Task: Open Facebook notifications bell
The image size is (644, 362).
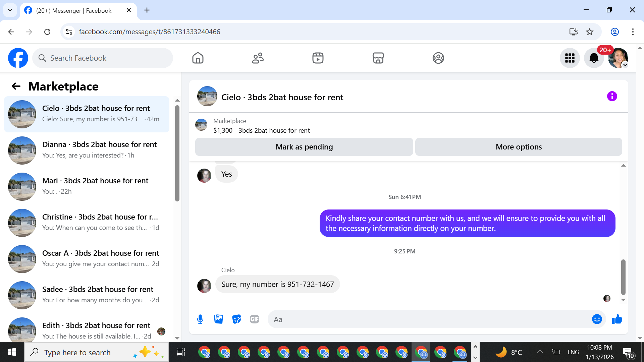Action: coord(594,58)
